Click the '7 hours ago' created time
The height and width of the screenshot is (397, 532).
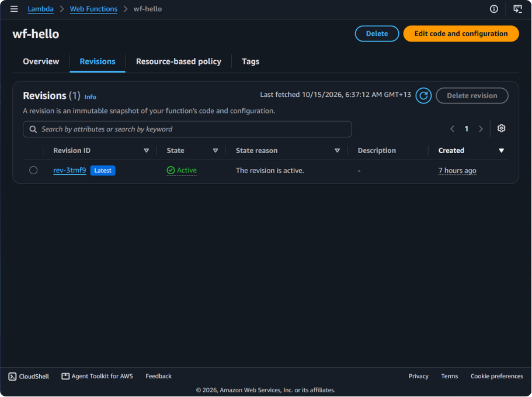pyautogui.click(x=457, y=171)
